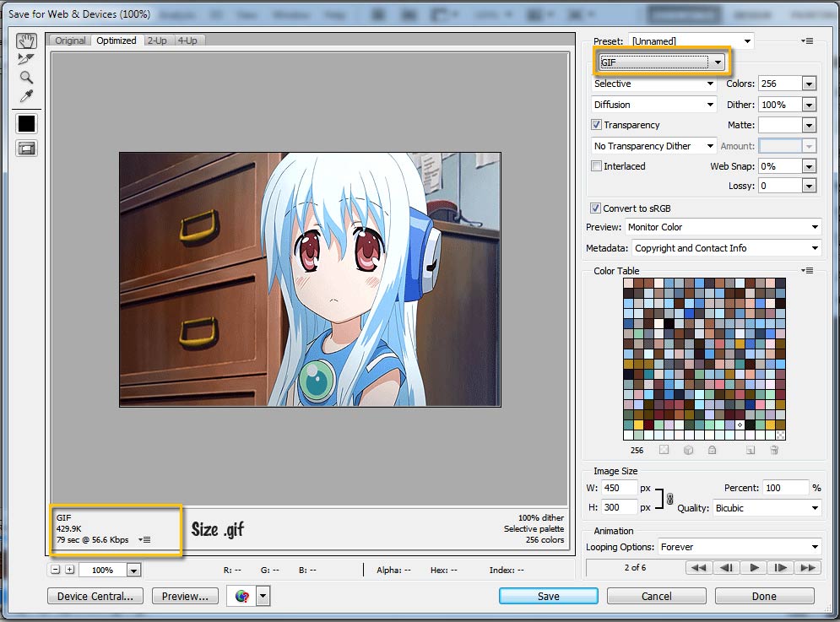Click the black eyedropper color swatch
840x622 pixels.
coord(26,124)
